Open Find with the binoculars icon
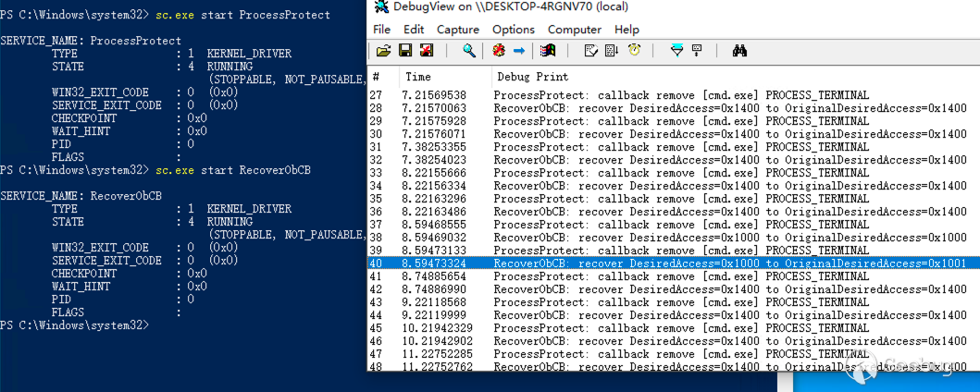The width and height of the screenshot is (980, 392). tap(739, 51)
